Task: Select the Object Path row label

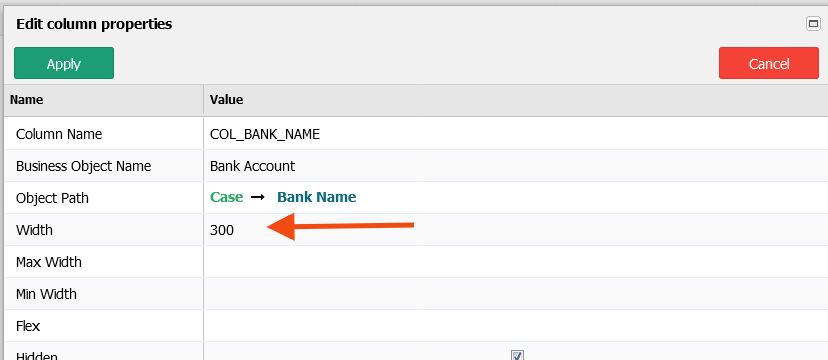Action: point(52,198)
